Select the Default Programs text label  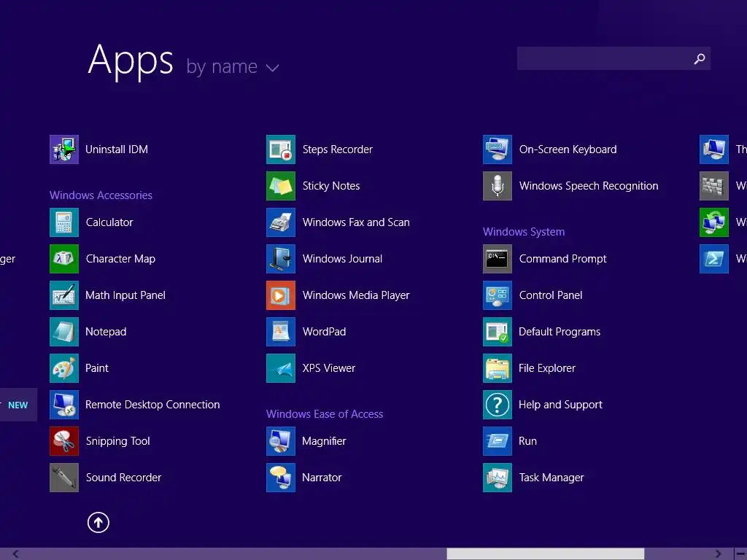click(x=560, y=332)
